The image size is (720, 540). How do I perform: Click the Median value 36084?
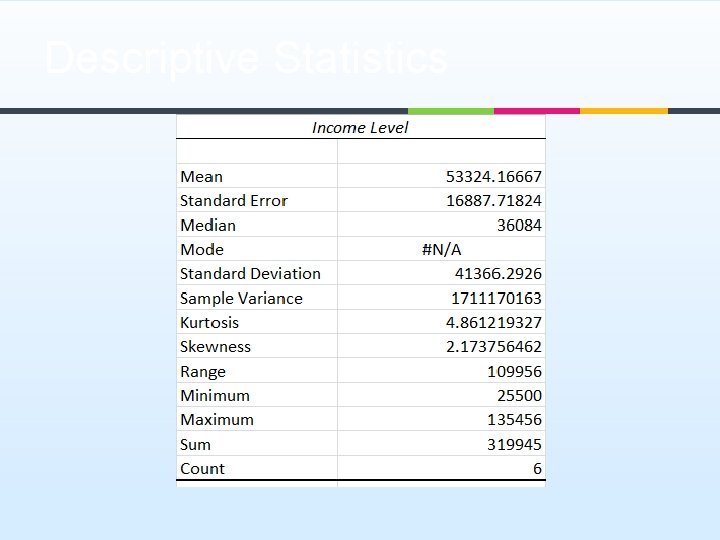tap(519, 225)
